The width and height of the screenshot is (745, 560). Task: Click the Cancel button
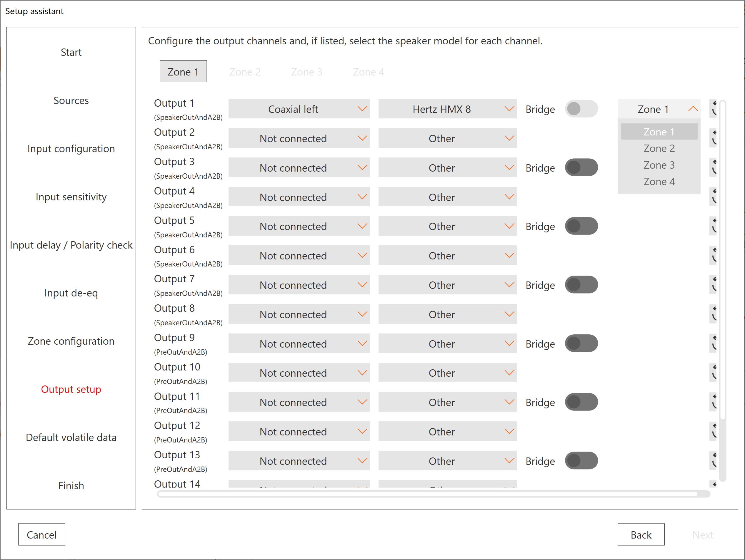[41, 534]
